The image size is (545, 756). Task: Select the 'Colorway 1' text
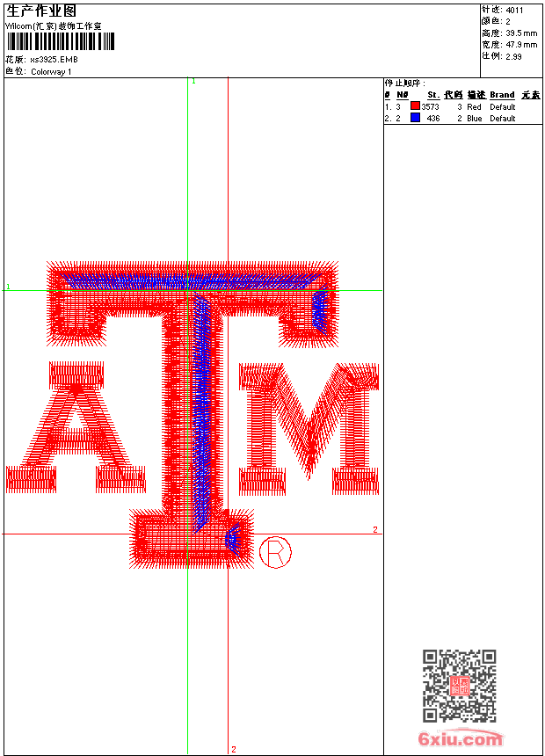(x=51, y=72)
